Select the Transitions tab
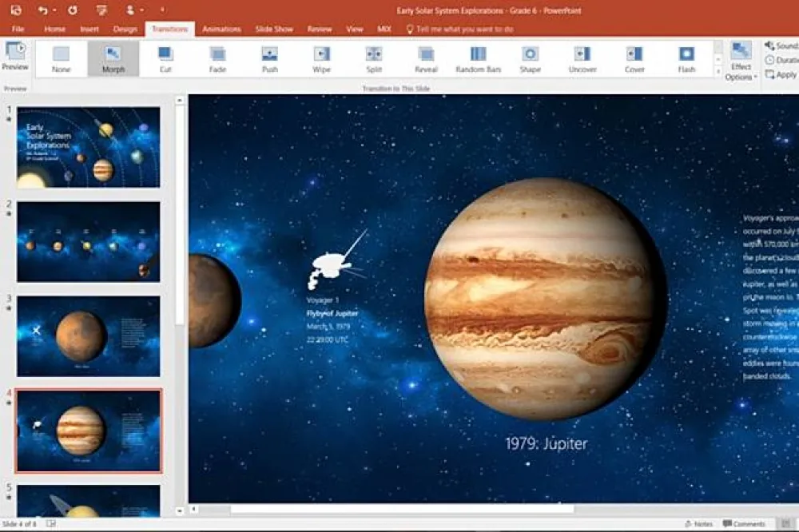Image resolution: width=799 pixels, height=532 pixels. point(169,29)
